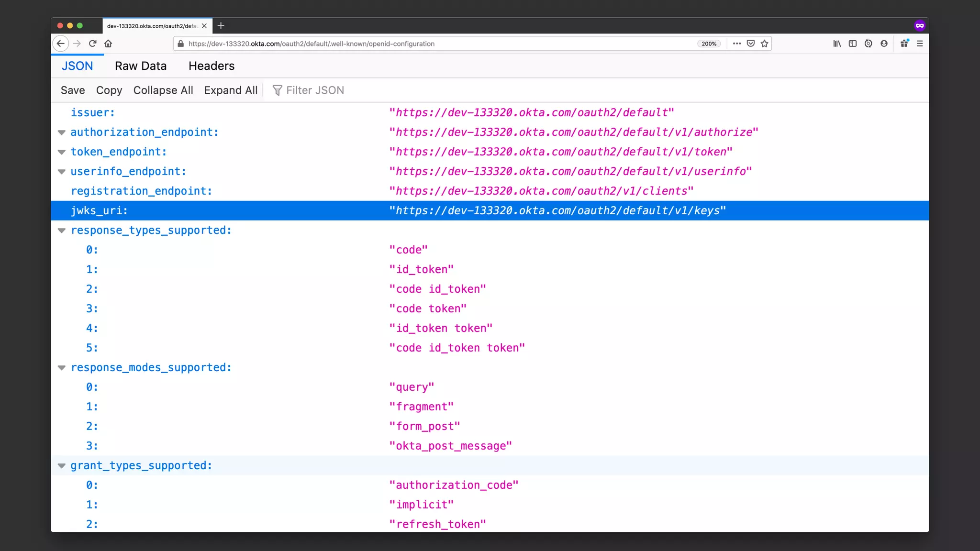The height and width of the screenshot is (551, 980).
Task: Collapse the response_modes_supported array
Action: tap(62, 368)
